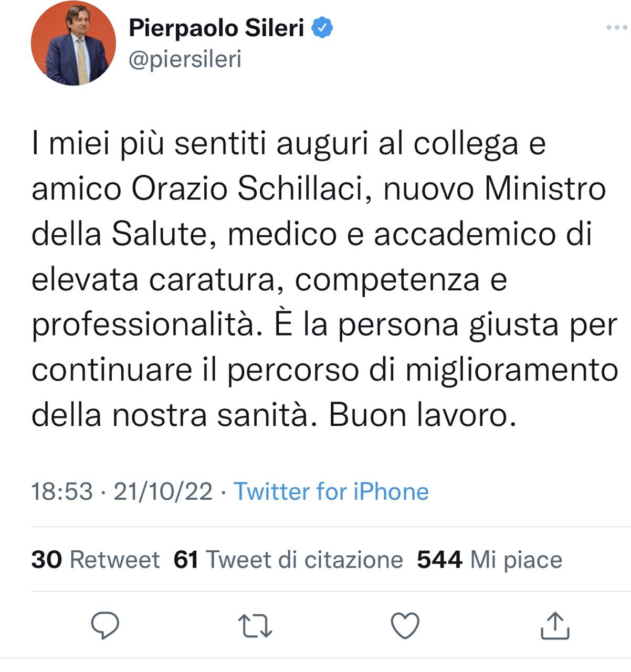Click the 21/10/22 date
The height and width of the screenshot is (672, 631).
[x=163, y=492]
